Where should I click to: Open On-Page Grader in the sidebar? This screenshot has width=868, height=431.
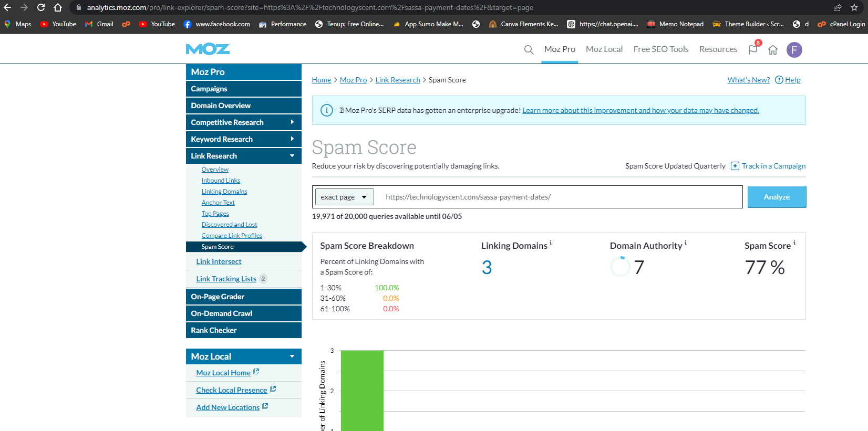[244, 297]
